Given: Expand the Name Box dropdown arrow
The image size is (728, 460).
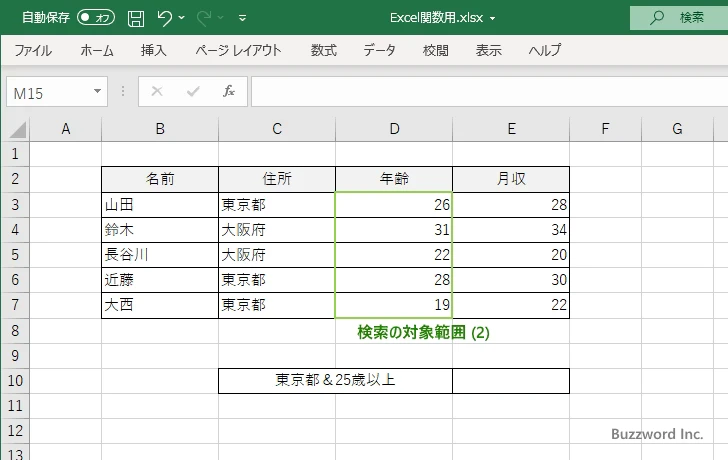Looking at the screenshot, I should click(x=98, y=91).
